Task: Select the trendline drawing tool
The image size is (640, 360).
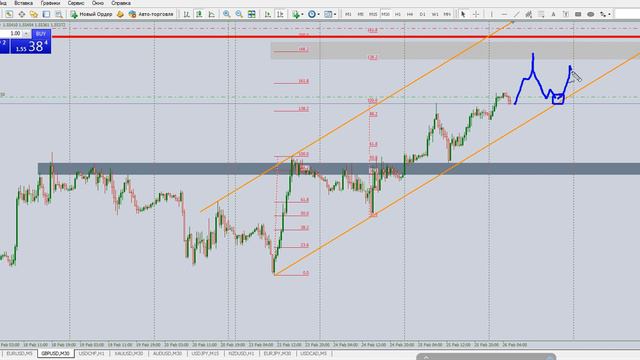Action: [516, 14]
